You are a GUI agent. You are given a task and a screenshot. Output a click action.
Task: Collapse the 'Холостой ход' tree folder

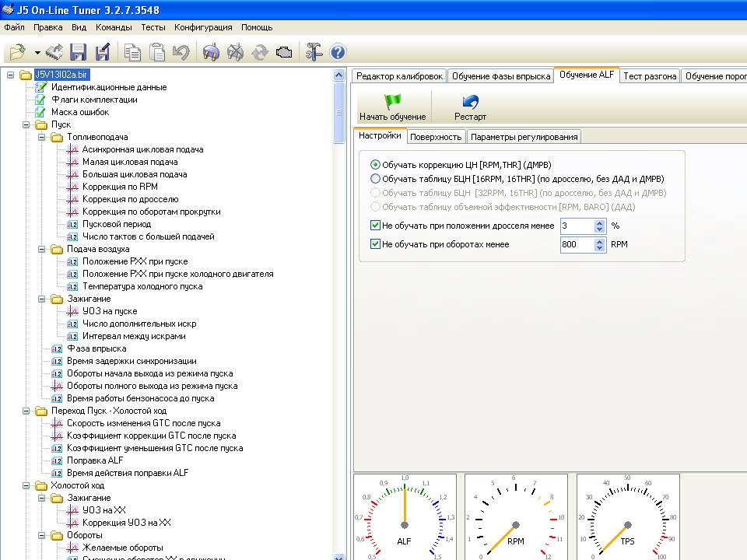tap(26, 485)
